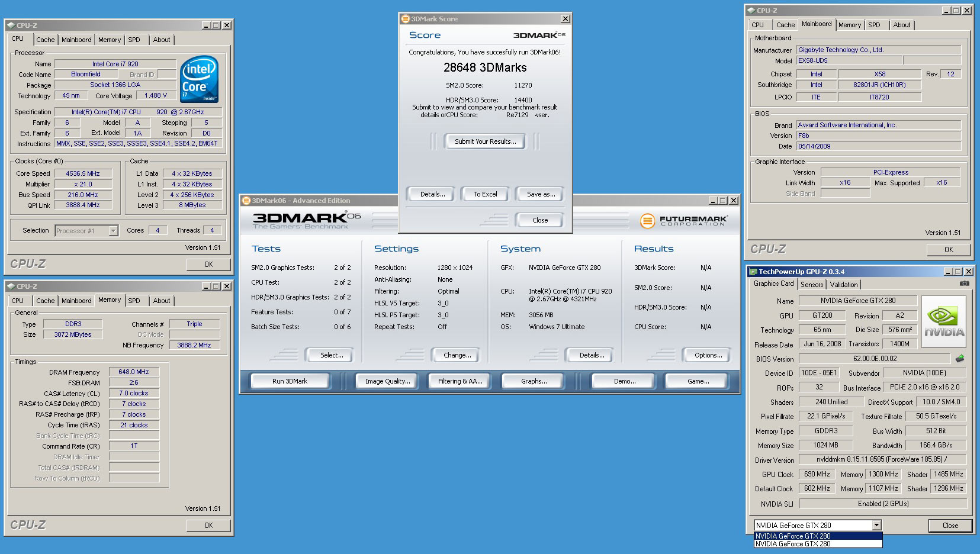Click OK in bottom-left CPU-Z Memory window
Screen dimensions: 980x554
[208, 526]
